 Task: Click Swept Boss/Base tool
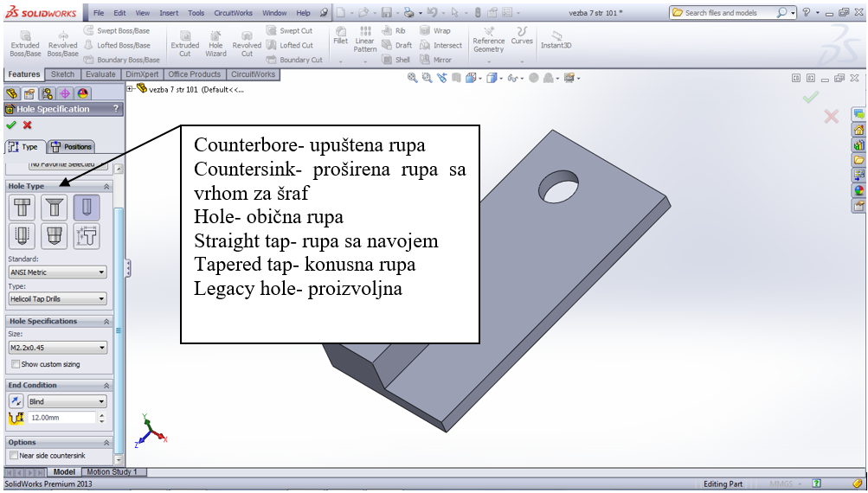click(x=117, y=31)
